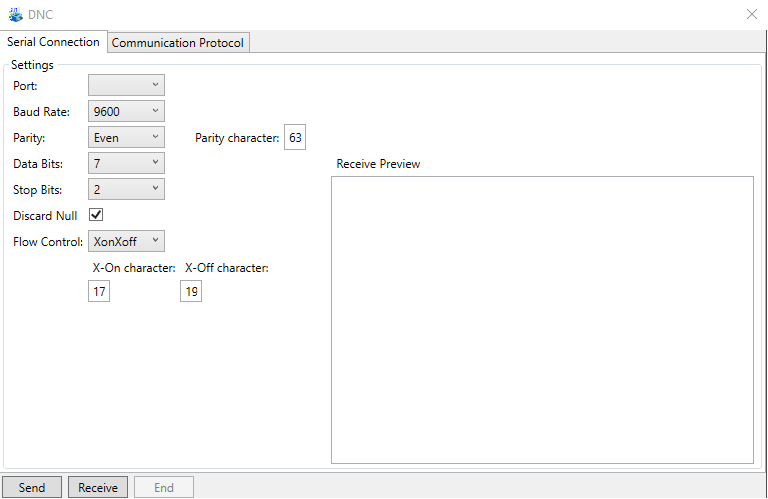Open Flow Control dropdown set to XonXoff

pos(126,241)
